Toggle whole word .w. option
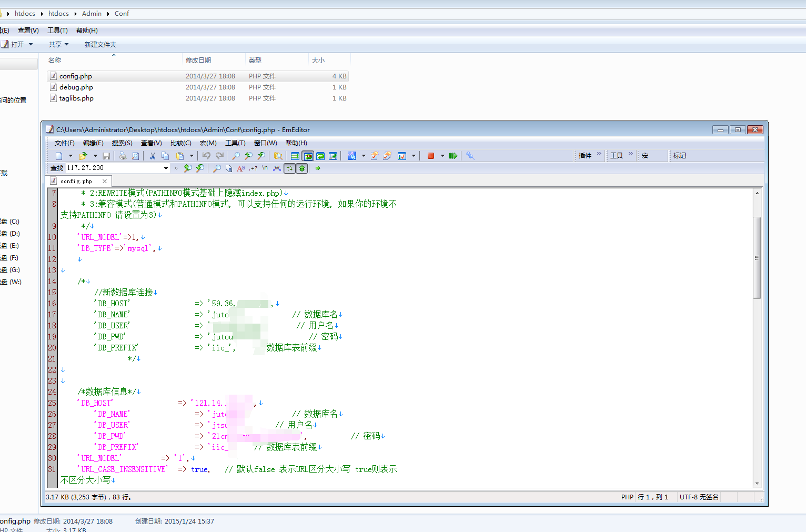This screenshot has width=806, height=532. (277, 168)
